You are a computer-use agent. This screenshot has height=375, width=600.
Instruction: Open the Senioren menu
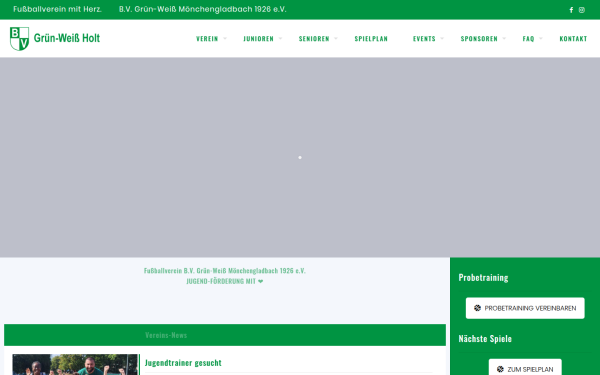click(x=314, y=39)
